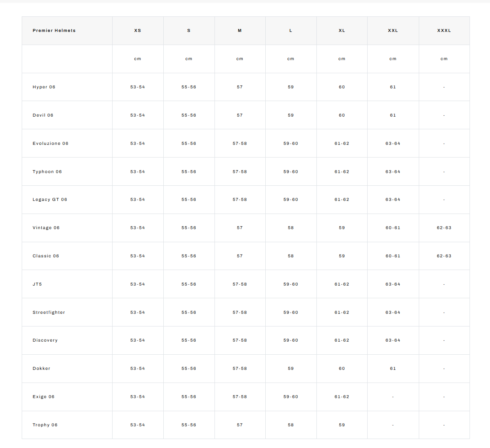This screenshot has width=490, height=448.
Task: Select the Discovery row label
Action: coord(45,340)
